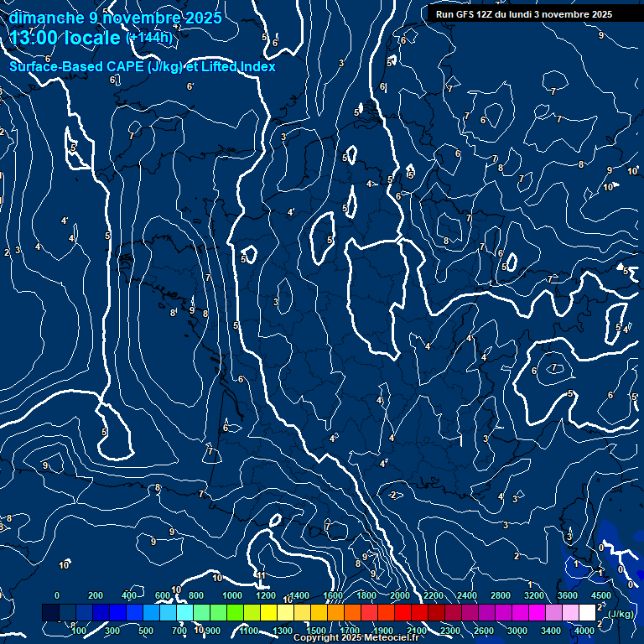The height and width of the screenshot is (644, 644).
Task: Click legend value '1200'
Action: point(266,595)
